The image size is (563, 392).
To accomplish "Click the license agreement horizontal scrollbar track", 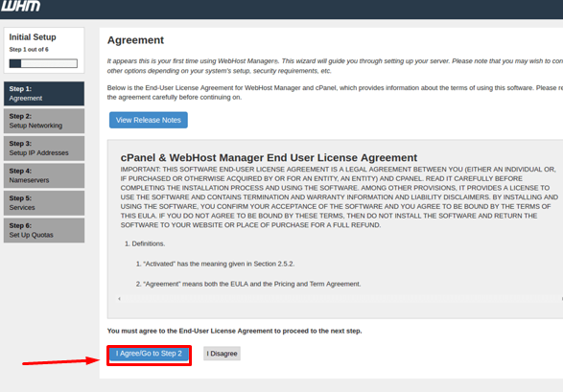I will (x=340, y=298).
